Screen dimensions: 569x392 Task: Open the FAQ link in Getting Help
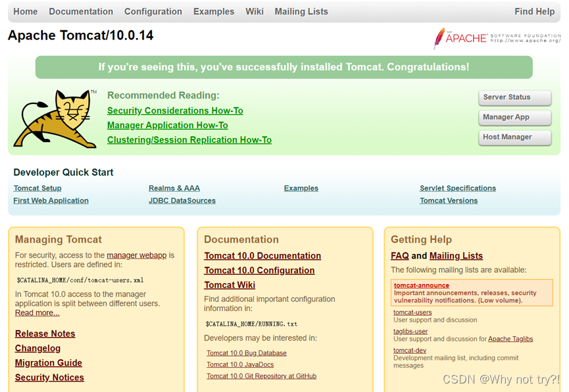pos(399,256)
